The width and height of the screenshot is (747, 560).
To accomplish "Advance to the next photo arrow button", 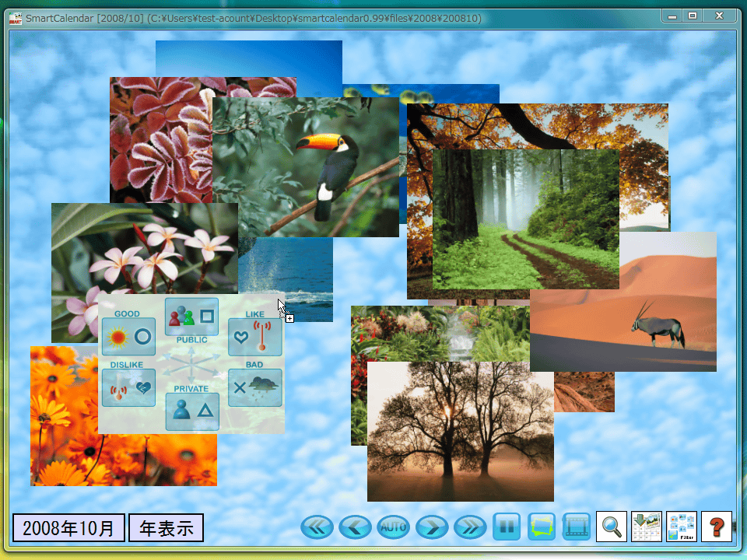I will (x=432, y=527).
